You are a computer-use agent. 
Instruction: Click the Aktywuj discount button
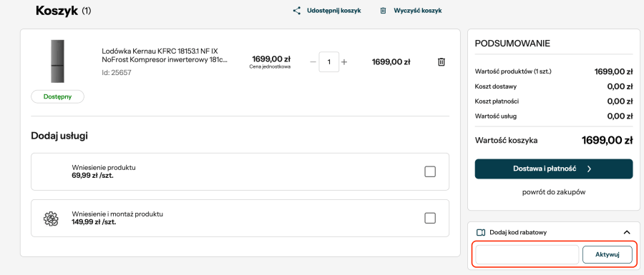(607, 255)
